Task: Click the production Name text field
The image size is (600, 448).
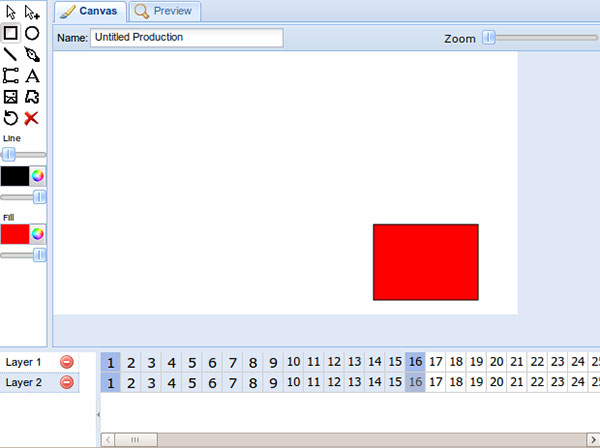Action: click(187, 38)
